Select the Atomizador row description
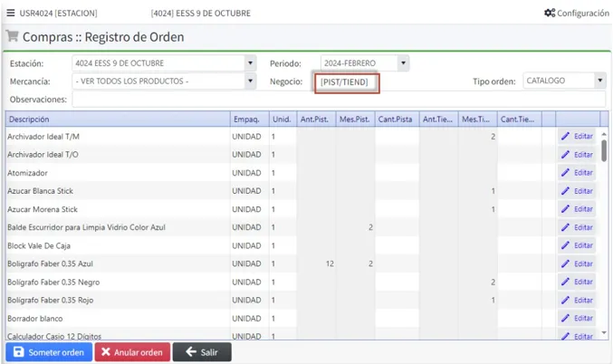Viewport: 613px width, 364px height. (x=27, y=173)
